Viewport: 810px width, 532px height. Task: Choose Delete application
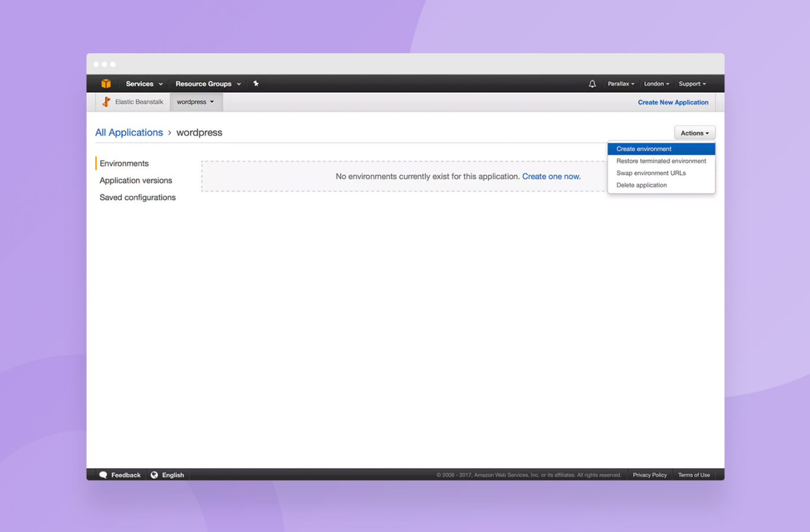661,185
